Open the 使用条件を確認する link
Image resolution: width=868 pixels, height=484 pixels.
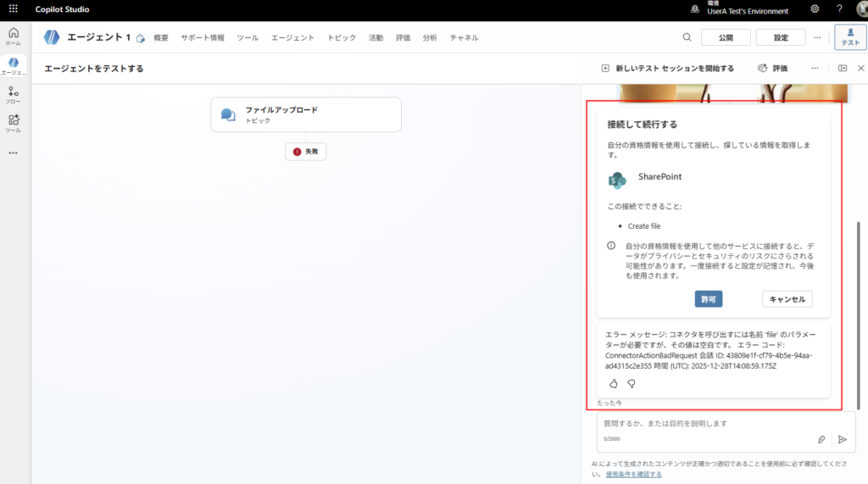[x=634, y=474]
